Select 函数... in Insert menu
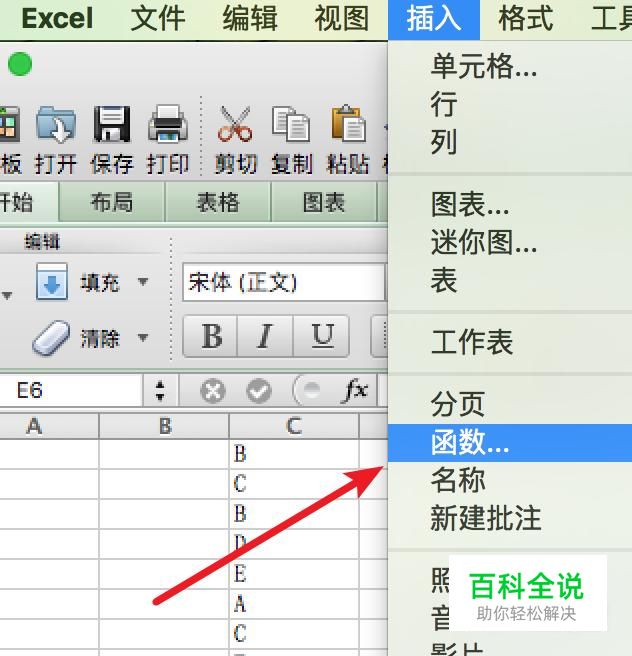Image resolution: width=632 pixels, height=656 pixels. click(510, 443)
